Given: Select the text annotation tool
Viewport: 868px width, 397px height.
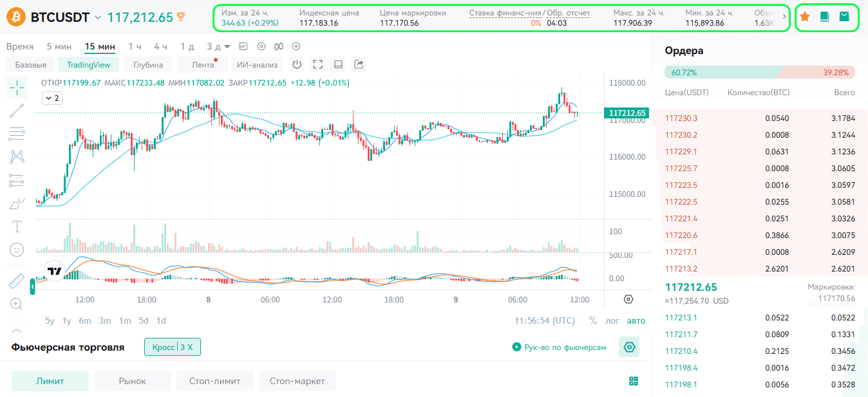Looking at the screenshot, I should [x=17, y=226].
